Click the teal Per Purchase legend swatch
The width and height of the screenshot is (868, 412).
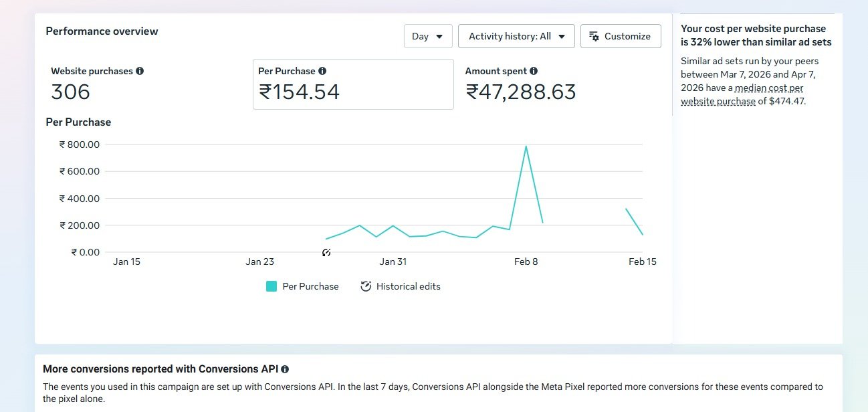tap(272, 286)
